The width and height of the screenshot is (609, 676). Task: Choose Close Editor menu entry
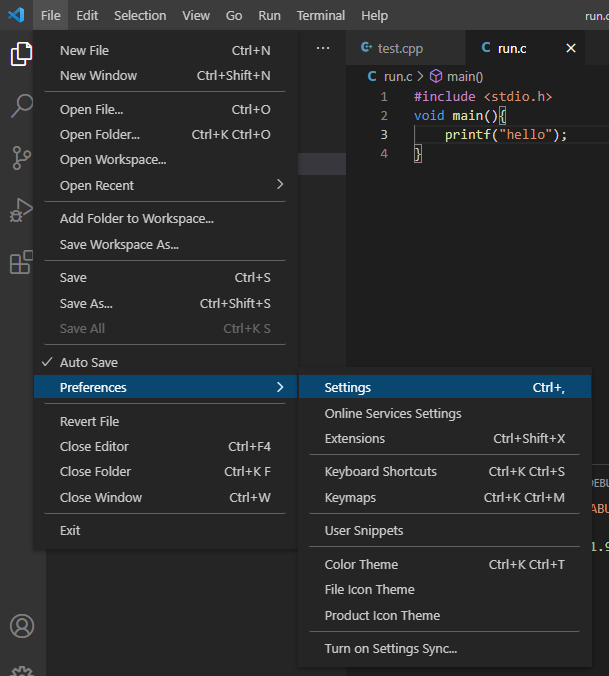pyautogui.click(x=166, y=446)
